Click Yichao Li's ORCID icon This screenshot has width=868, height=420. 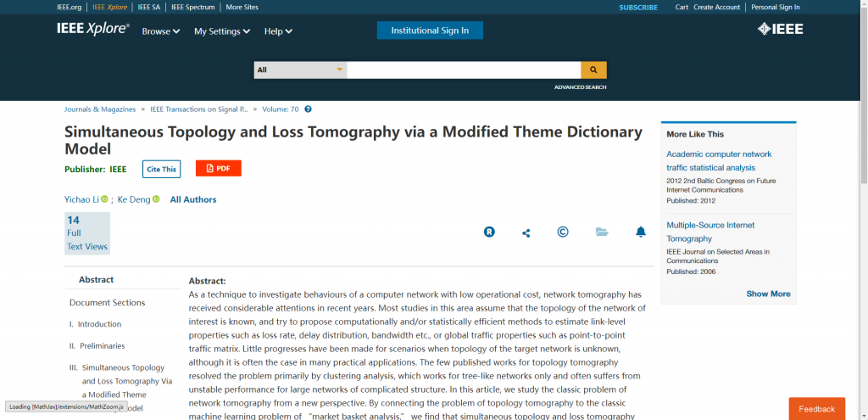(104, 199)
